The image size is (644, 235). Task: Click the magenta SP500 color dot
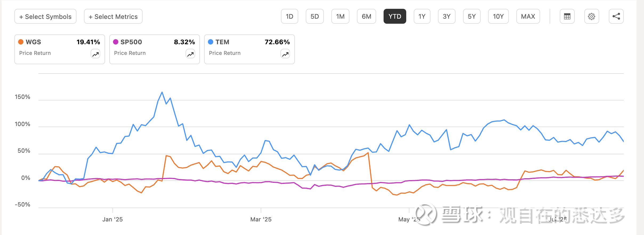[x=116, y=42]
